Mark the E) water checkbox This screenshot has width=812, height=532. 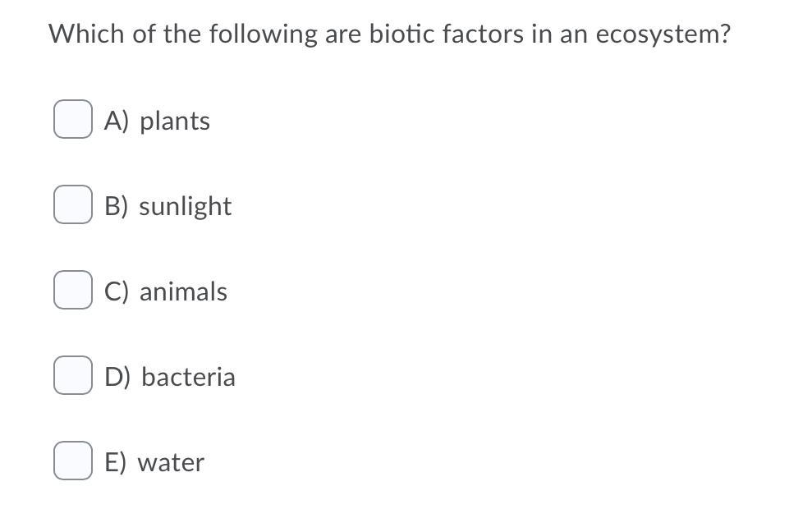pos(73,461)
